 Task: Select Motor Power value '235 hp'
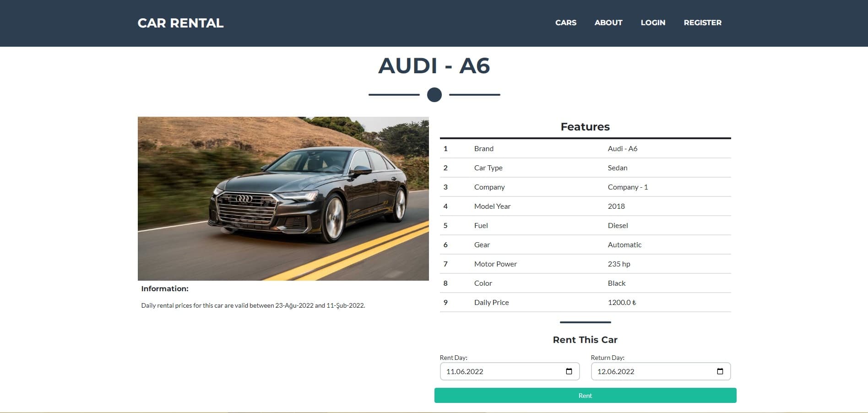click(619, 264)
